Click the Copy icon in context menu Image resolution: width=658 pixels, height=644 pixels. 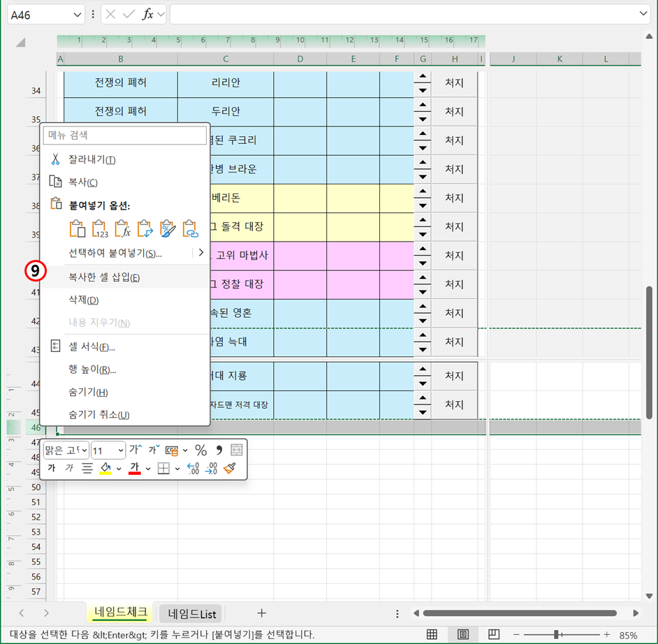[x=55, y=182]
